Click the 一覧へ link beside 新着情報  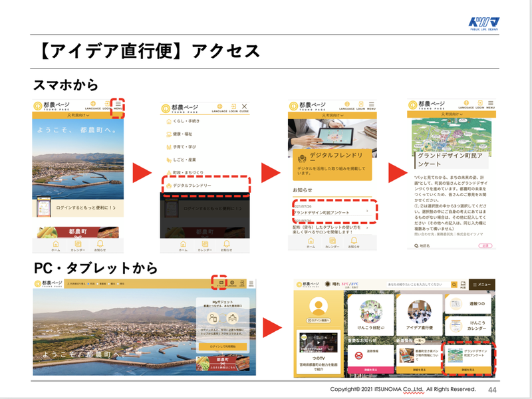[x=419, y=340]
